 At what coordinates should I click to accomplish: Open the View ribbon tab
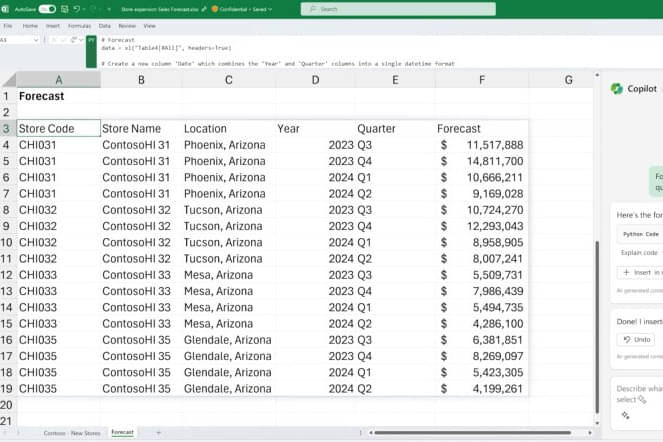150,26
